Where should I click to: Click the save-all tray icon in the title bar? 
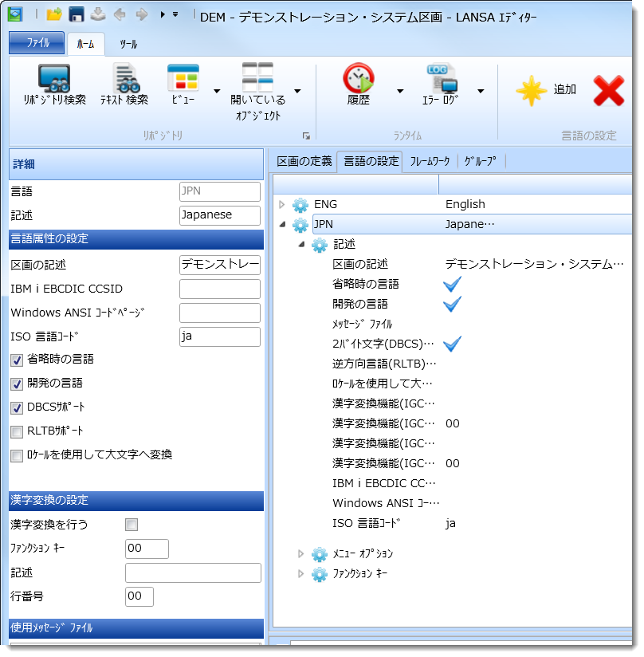(98, 14)
